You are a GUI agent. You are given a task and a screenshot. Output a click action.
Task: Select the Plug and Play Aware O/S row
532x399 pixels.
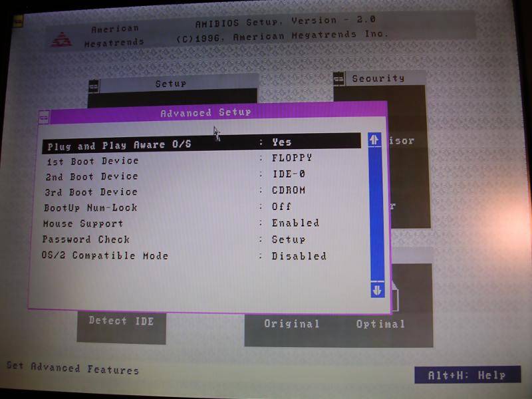(201, 143)
